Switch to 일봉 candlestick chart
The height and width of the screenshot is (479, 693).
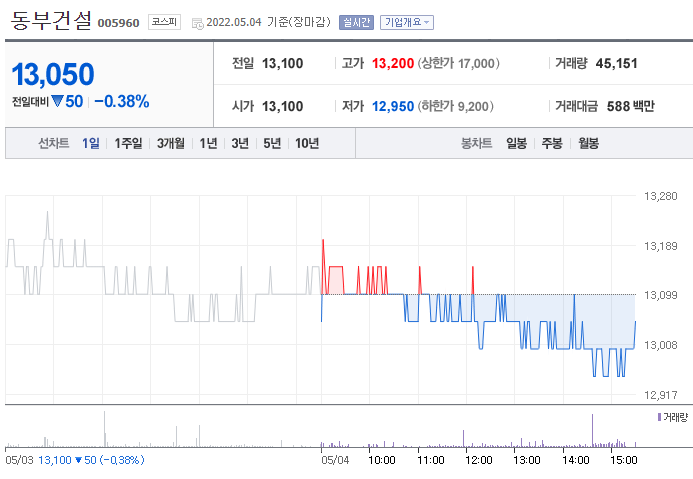[516, 143]
